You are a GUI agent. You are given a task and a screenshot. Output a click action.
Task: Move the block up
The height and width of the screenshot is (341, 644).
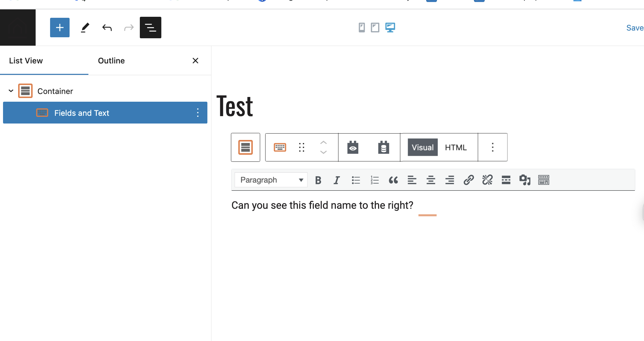click(x=323, y=143)
